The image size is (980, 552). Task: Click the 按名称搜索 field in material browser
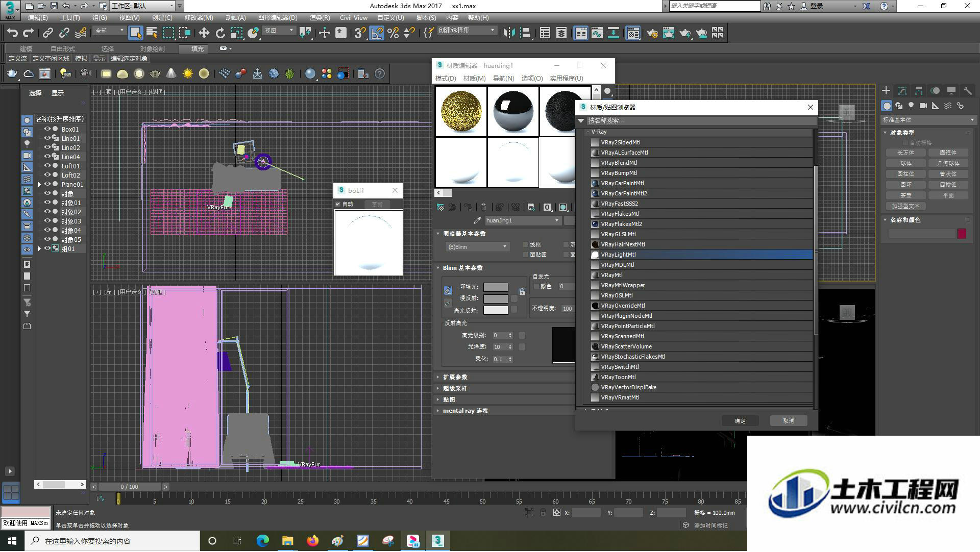[700, 121]
